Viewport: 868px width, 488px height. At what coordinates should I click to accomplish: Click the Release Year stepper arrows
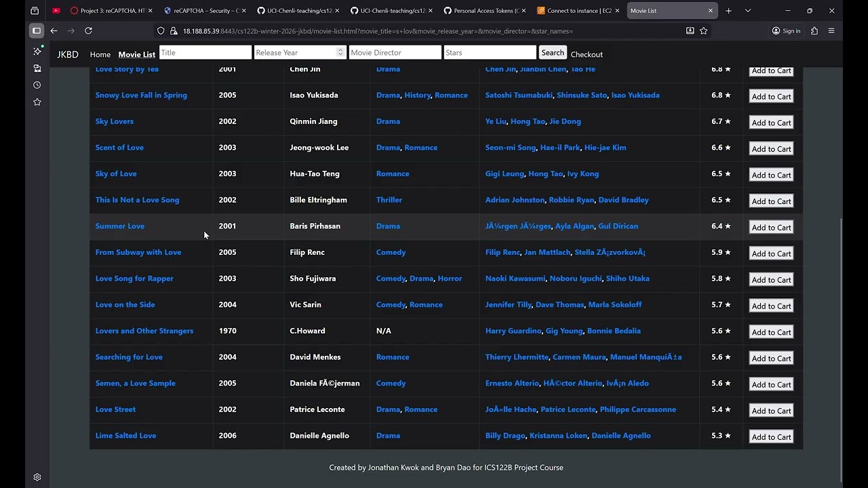[340, 53]
